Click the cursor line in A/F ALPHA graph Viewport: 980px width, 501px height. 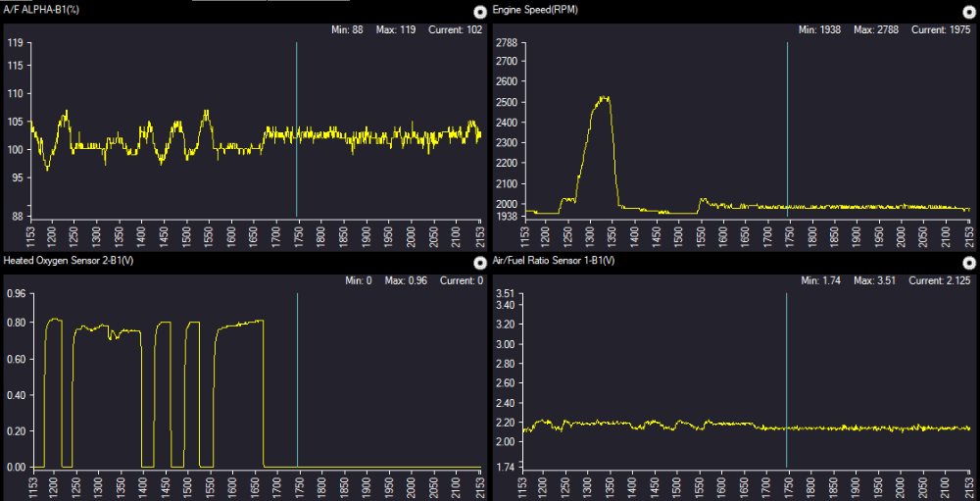(x=296, y=129)
